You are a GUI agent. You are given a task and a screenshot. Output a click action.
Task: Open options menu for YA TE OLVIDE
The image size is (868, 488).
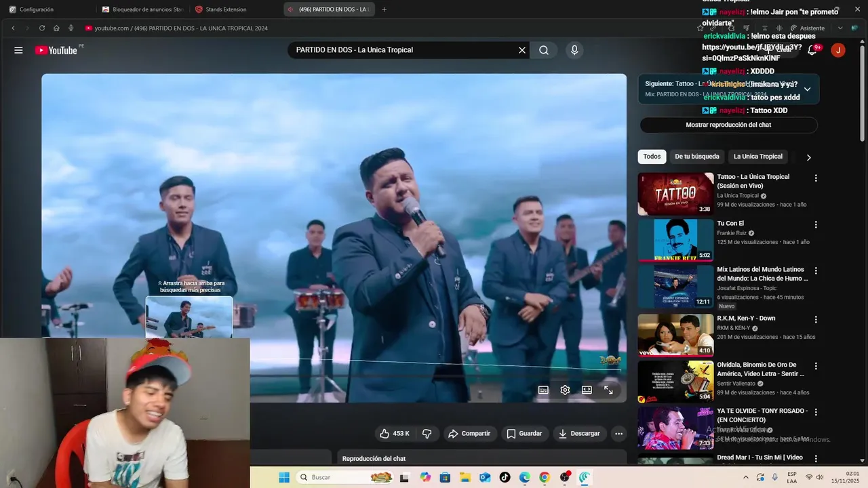point(816,412)
